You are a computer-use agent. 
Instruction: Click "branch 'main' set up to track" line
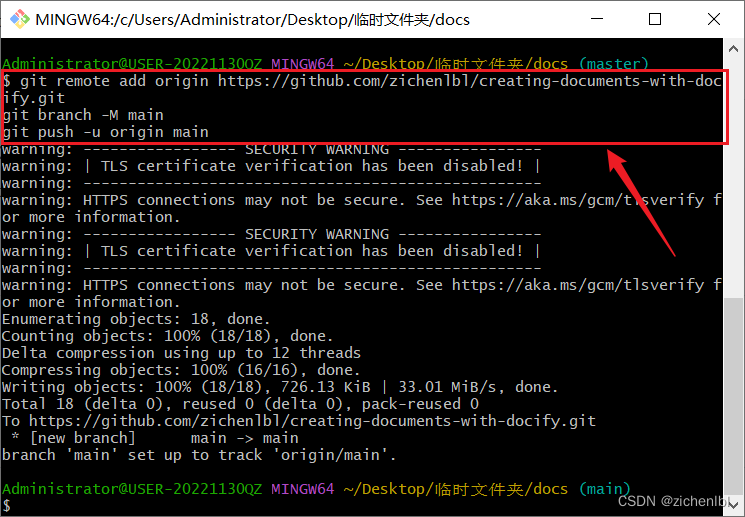tap(199, 455)
